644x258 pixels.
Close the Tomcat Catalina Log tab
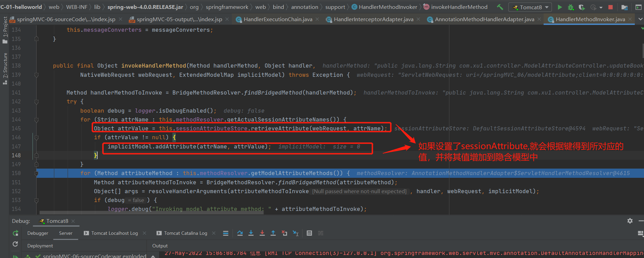coord(214,233)
